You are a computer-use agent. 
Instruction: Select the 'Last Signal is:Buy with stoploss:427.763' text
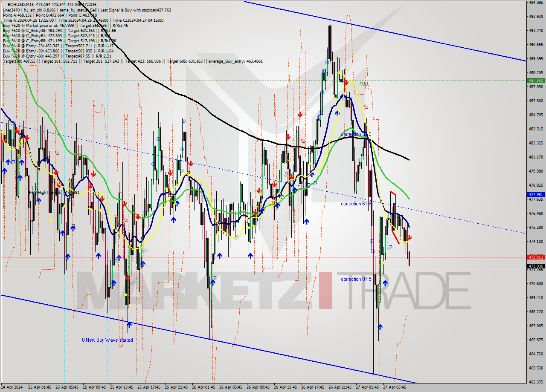135,10
